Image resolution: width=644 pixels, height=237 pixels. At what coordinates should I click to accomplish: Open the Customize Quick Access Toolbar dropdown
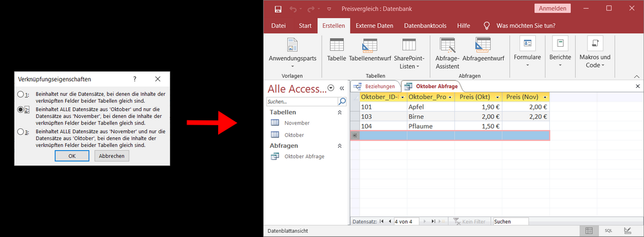pyautogui.click(x=329, y=9)
